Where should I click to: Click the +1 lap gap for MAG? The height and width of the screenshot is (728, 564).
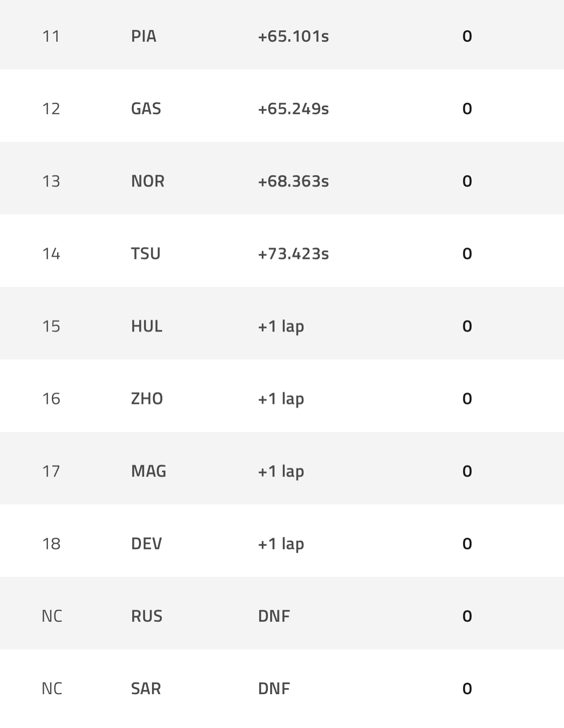(281, 471)
